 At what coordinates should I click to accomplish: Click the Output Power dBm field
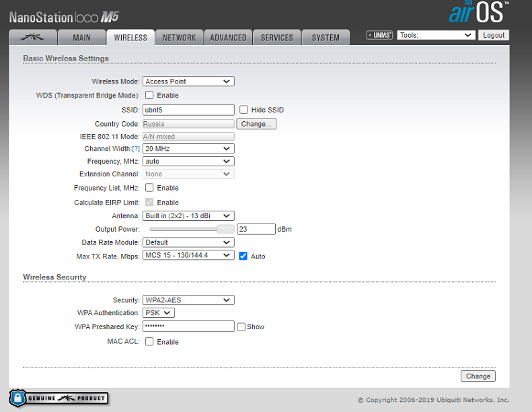coord(256,229)
